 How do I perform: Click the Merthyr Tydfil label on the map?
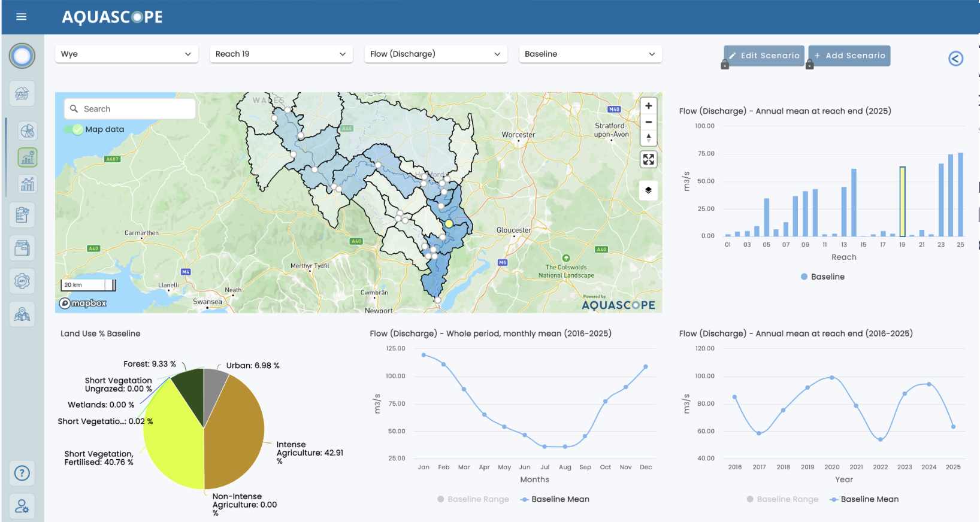tap(310, 266)
